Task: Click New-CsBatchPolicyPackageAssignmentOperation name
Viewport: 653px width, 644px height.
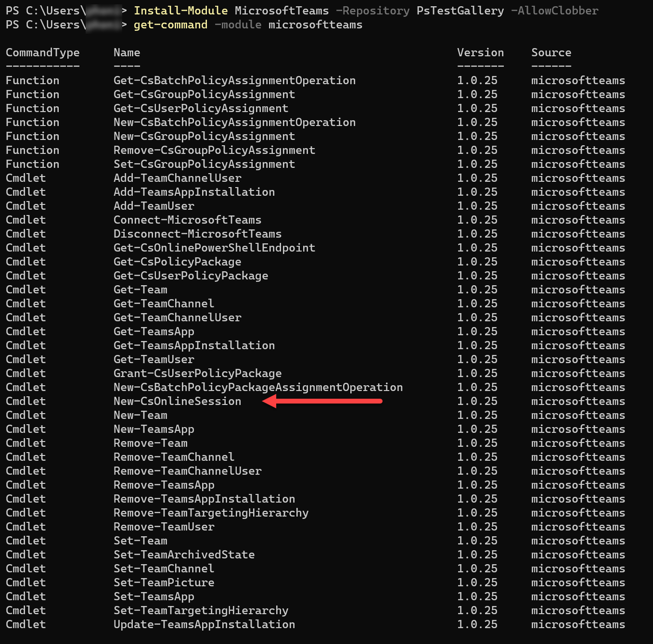Action: point(258,387)
